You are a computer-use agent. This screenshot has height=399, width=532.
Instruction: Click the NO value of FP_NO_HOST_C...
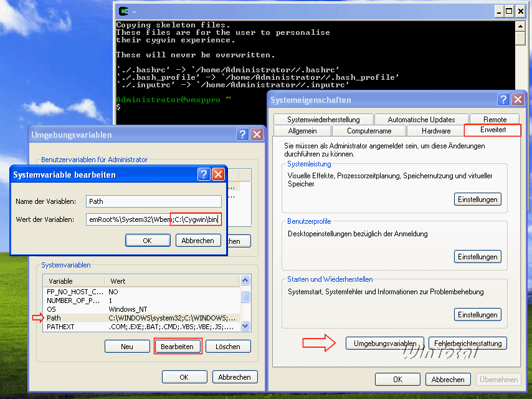point(113,292)
